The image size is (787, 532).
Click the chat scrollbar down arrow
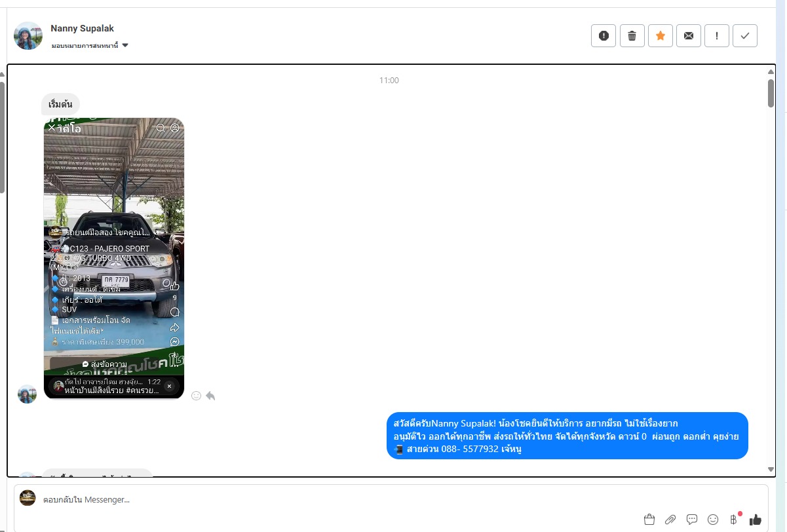(771, 469)
